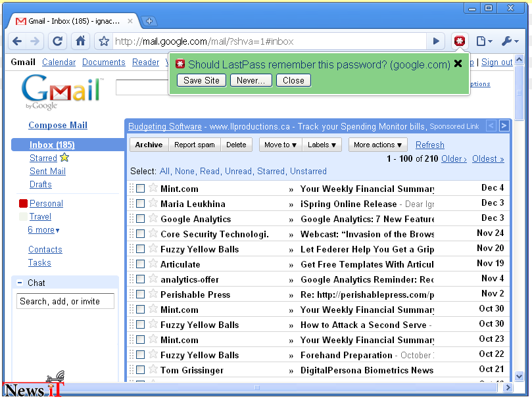
Task: Click the Refresh link
Action: point(430,145)
